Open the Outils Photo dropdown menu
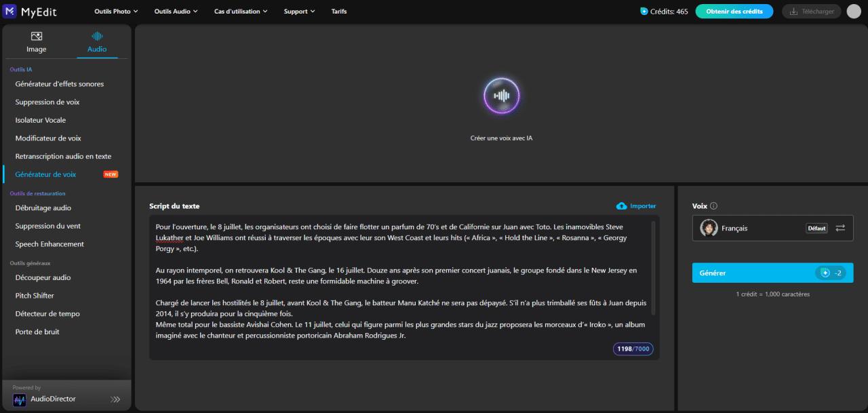The width and height of the screenshot is (868, 413). [x=116, y=12]
